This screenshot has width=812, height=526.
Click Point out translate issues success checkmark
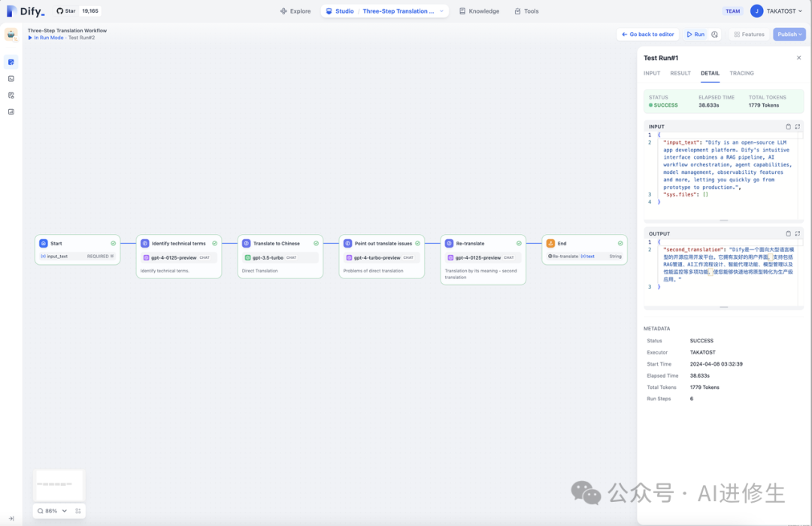417,243
